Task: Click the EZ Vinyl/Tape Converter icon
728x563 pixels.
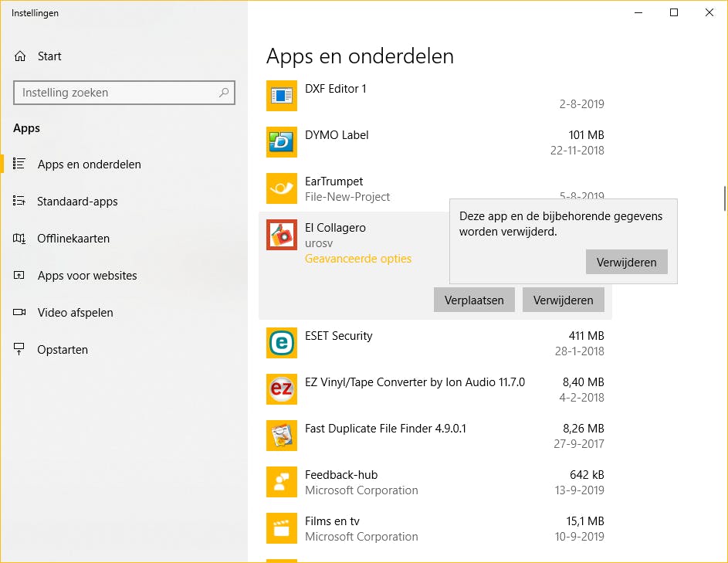Action: point(281,389)
